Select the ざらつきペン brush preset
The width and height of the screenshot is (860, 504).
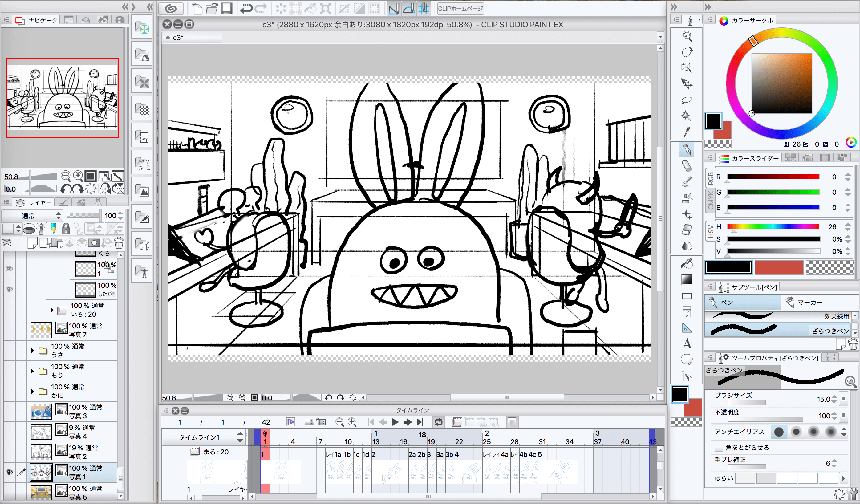778,330
